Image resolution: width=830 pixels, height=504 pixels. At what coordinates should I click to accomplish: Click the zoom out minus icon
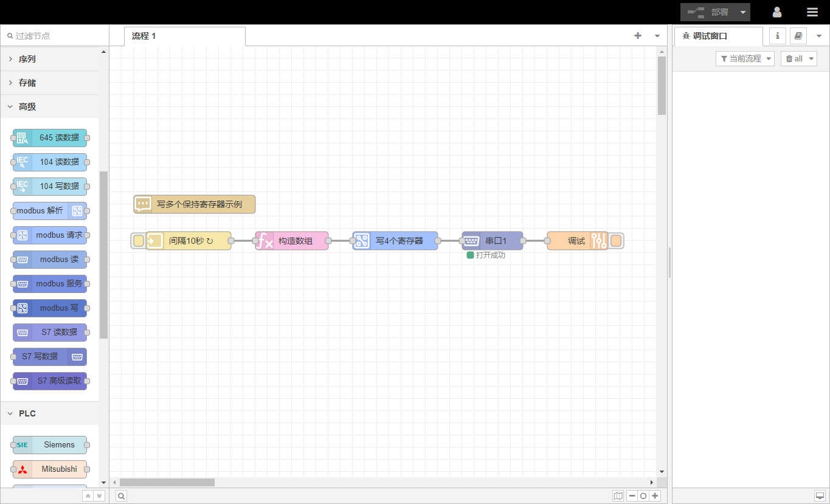tap(632, 496)
